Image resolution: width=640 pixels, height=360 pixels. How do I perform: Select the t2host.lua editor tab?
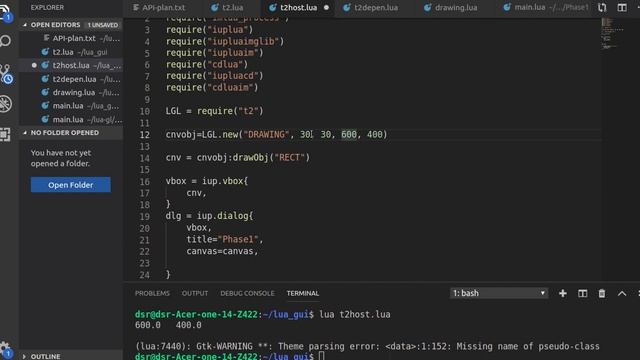pyautogui.click(x=298, y=7)
